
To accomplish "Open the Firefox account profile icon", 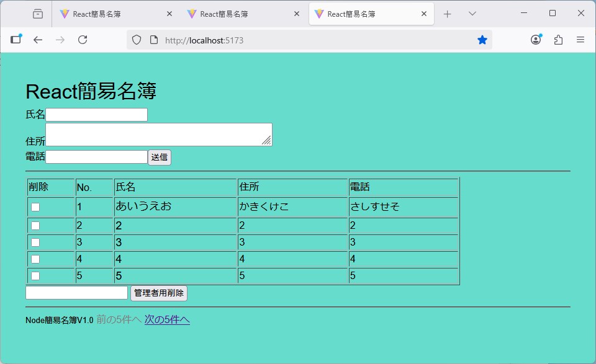I will [536, 40].
